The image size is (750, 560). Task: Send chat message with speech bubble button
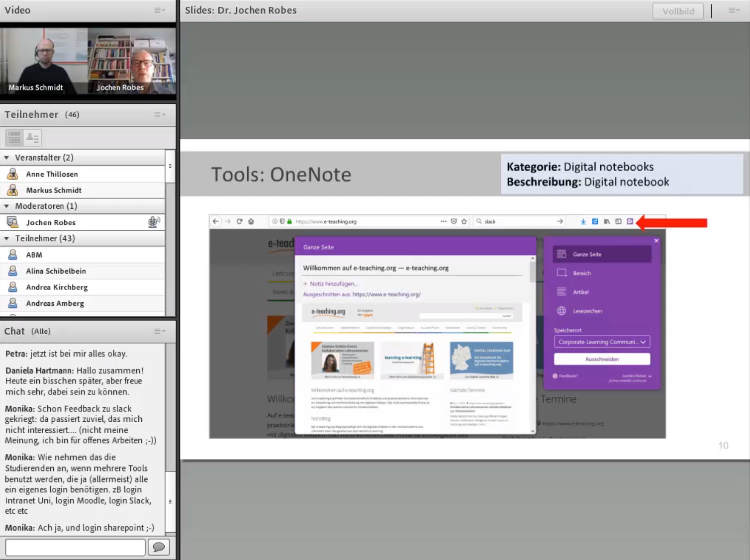tap(159, 547)
